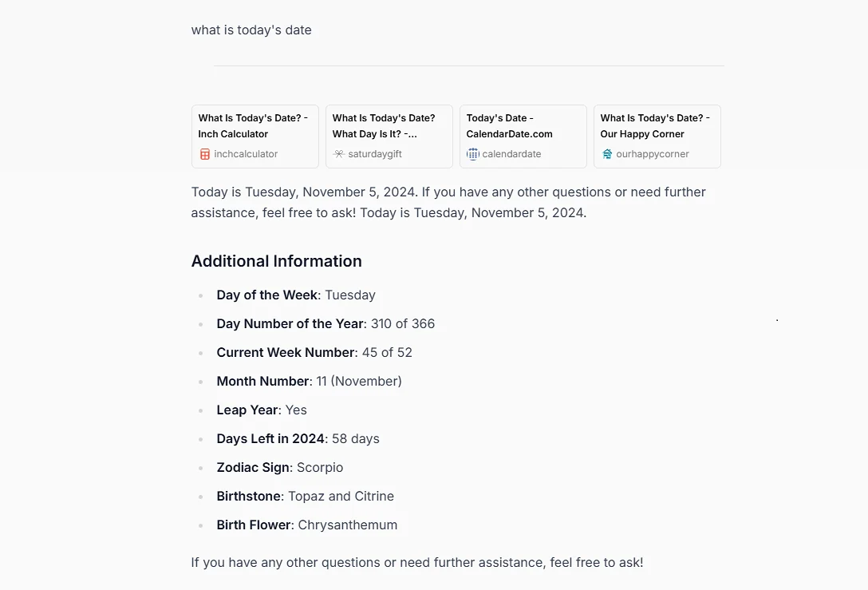This screenshot has width=868, height=590.
Task: Click the Days Left in 2024 bullet
Action: [x=298, y=439]
